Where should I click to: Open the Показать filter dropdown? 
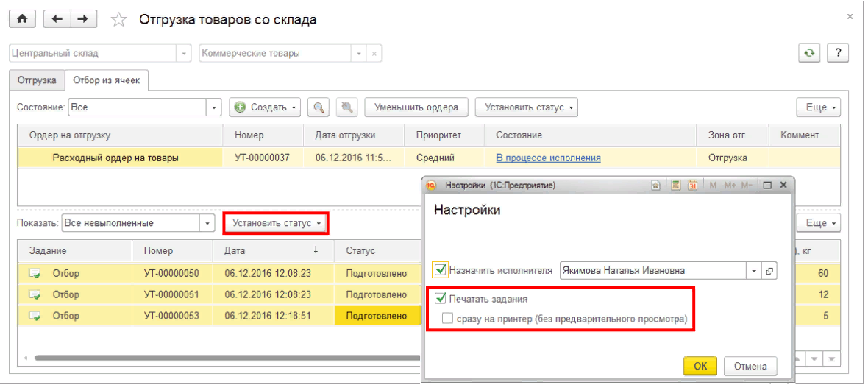pyautogui.click(x=207, y=223)
